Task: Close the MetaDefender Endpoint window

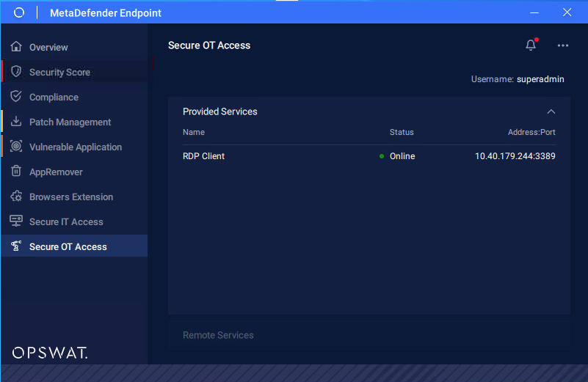Action: 567,12
